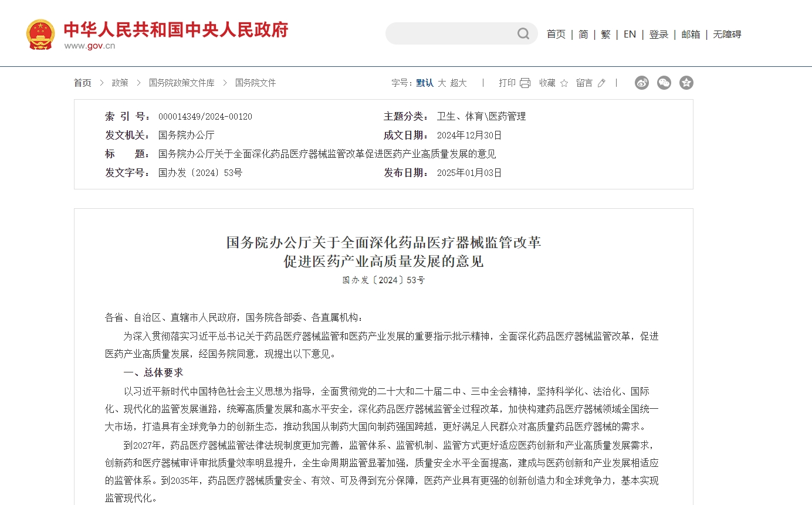The width and height of the screenshot is (812, 505).
Task: Switch font size to 大
Action: pyautogui.click(x=442, y=83)
